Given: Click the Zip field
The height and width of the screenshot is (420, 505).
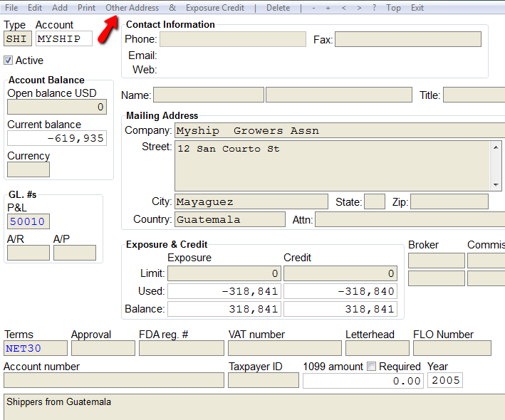Looking at the screenshot, I should click(x=449, y=201).
